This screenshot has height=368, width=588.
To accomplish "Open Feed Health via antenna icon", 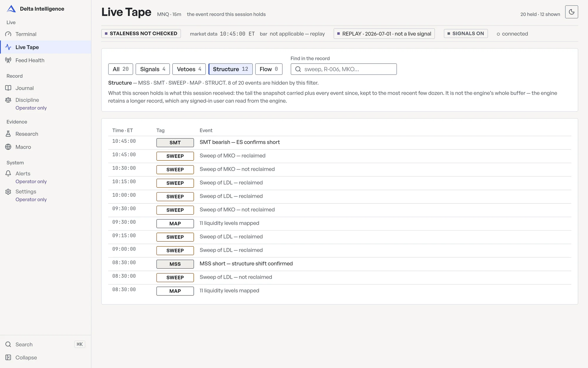I will click(8, 60).
